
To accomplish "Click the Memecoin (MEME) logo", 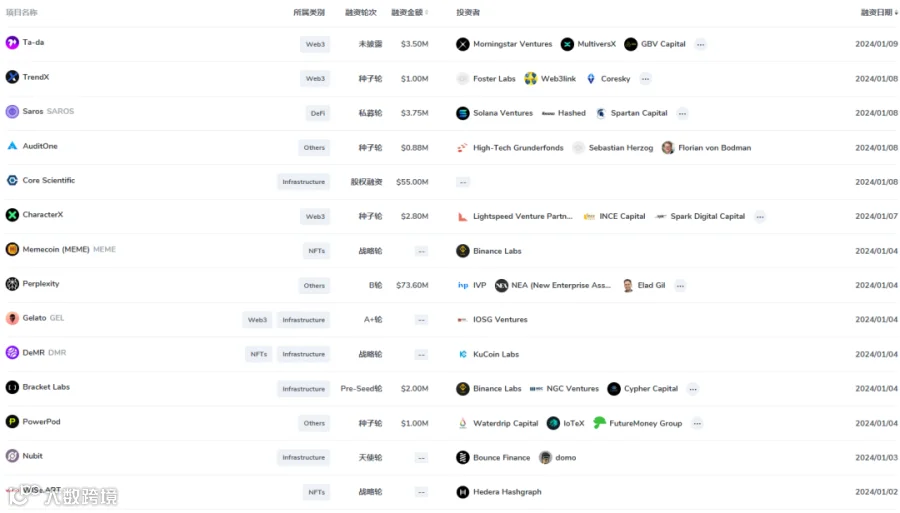I will tap(12, 249).
